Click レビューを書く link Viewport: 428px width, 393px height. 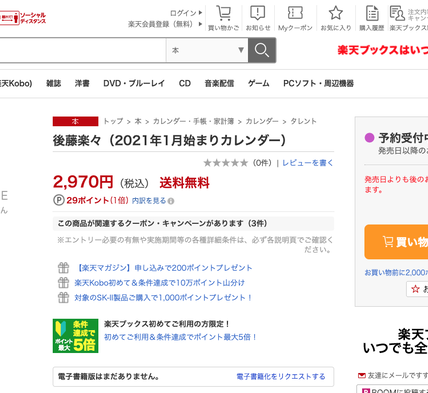click(x=308, y=163)
